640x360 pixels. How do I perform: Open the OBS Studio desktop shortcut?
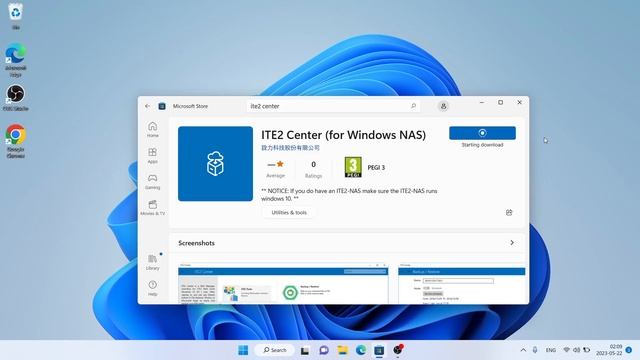pos(16,98)
